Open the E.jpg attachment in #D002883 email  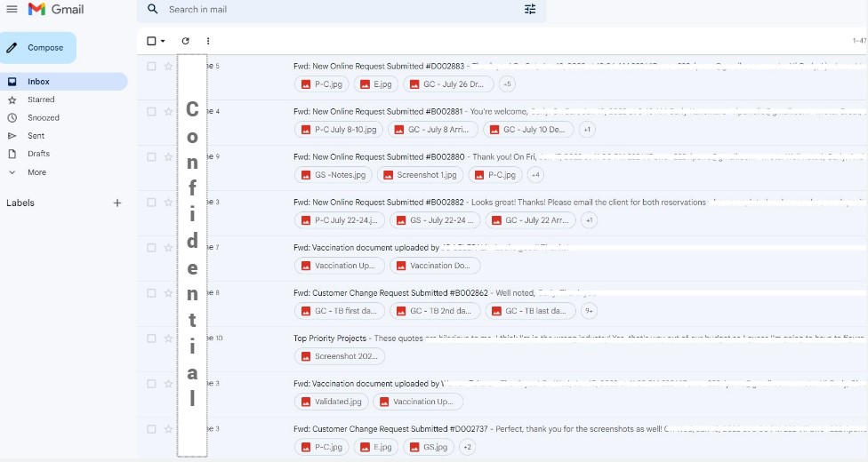pos(376,84)
